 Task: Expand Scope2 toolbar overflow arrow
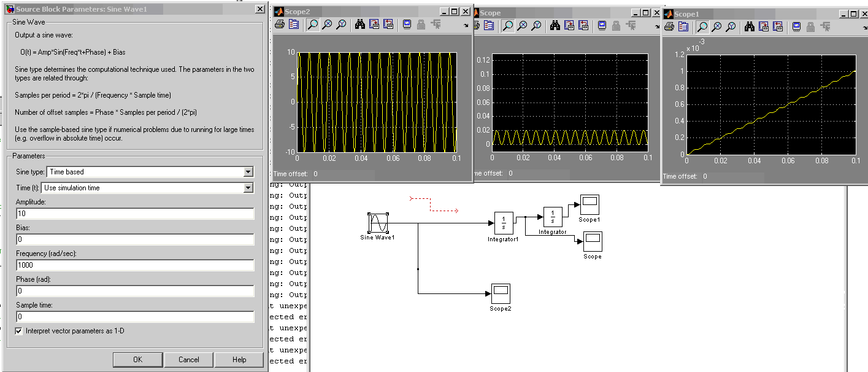tap(466, 26)
